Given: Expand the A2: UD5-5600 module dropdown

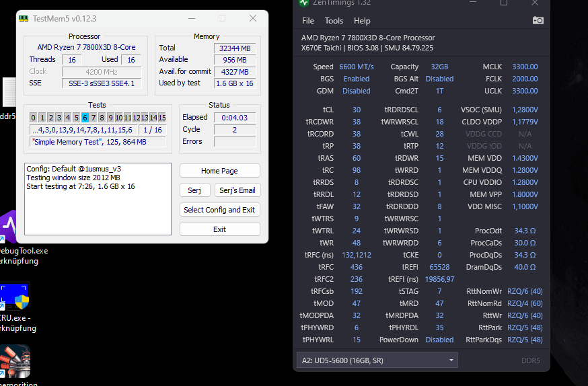Looking at the screenshot, I should tap(377, 360).
